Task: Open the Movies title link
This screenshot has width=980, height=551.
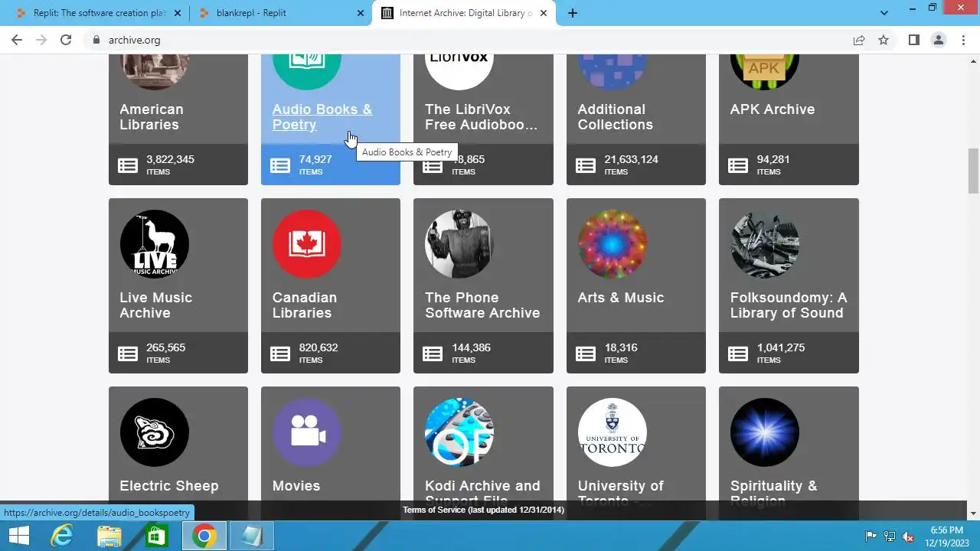Action: 296,486
